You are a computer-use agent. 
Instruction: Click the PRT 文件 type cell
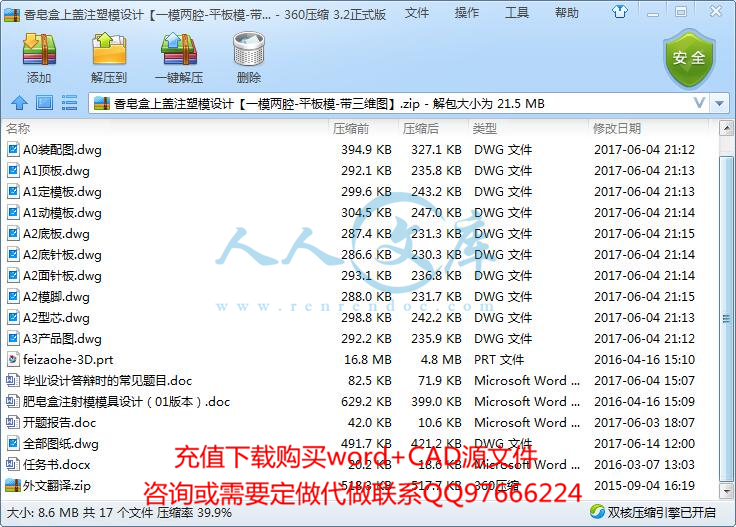(x=499, y=359)
